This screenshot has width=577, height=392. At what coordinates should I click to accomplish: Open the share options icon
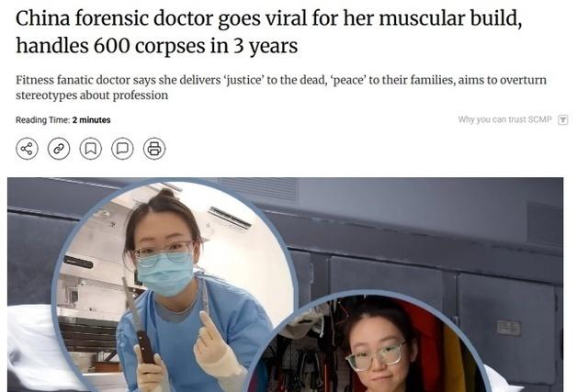pyautogui.click(x=27, y=149)
